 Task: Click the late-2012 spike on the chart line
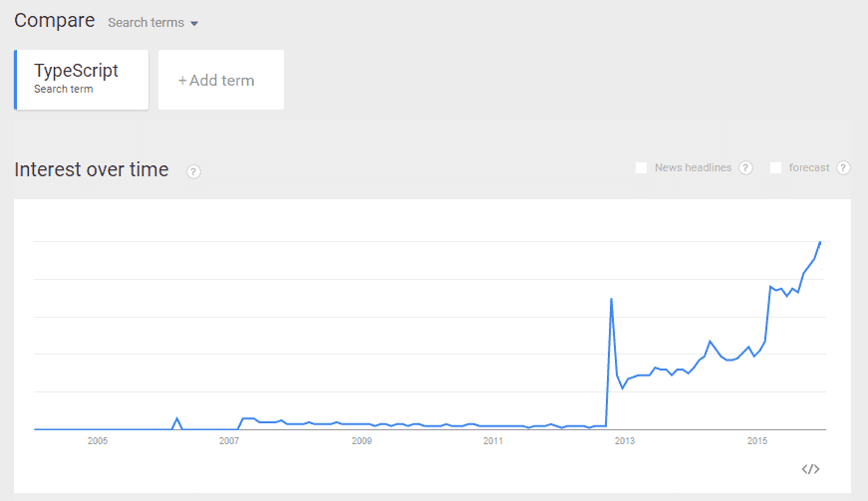tap(611, 299)
